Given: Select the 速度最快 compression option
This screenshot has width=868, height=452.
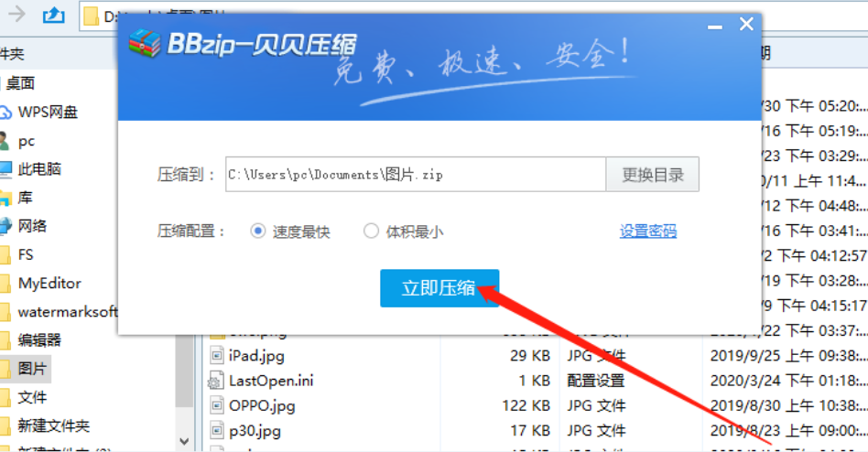Looking at the screenshot, I should click(x=258, y=231).
